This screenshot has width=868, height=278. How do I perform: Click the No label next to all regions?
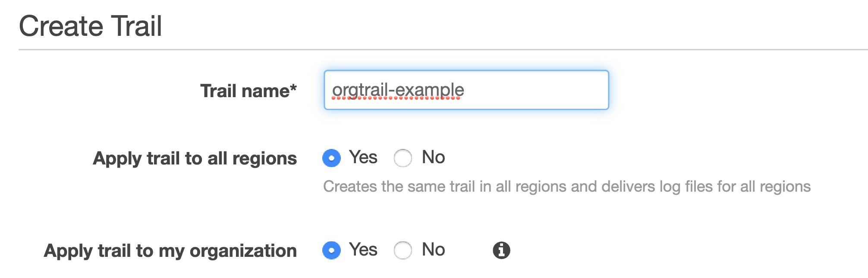(x=433, y=157)
